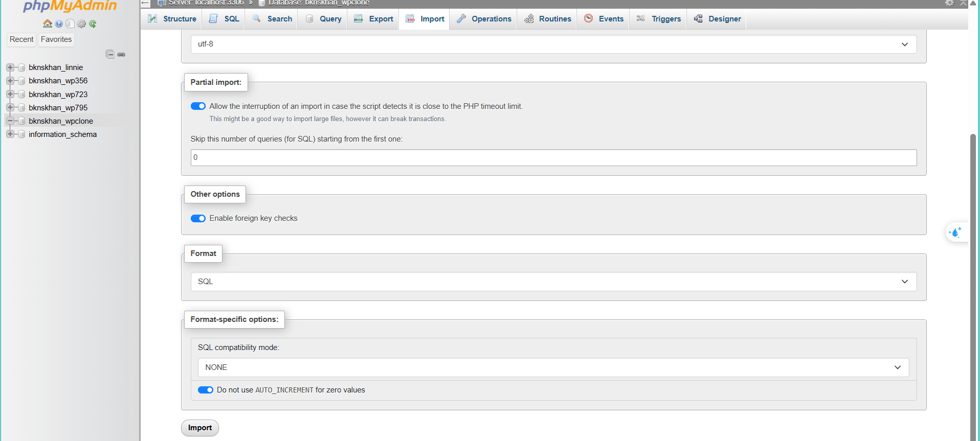Click the floating water drop icon

tap(955, 233)
